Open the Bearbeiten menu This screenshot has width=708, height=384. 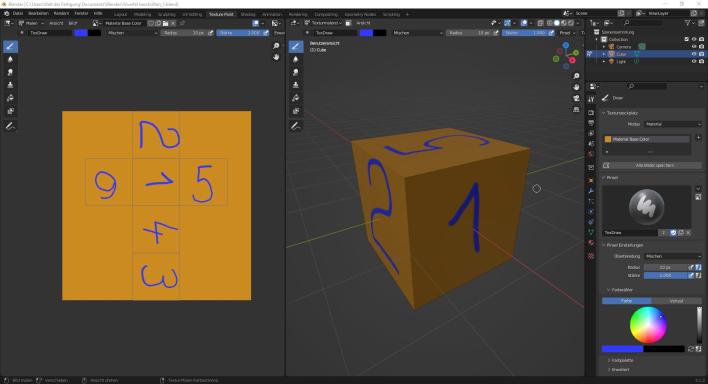coord(38,14)
